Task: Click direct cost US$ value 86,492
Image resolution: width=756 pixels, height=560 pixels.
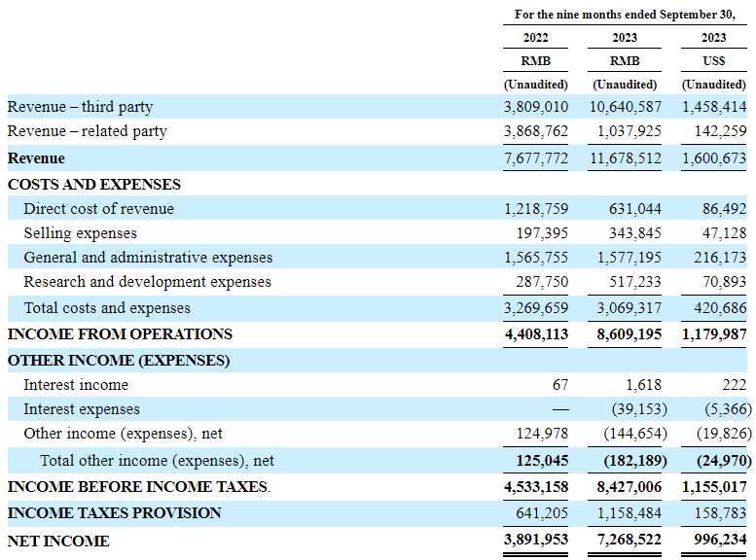Action: pos(724,209)
